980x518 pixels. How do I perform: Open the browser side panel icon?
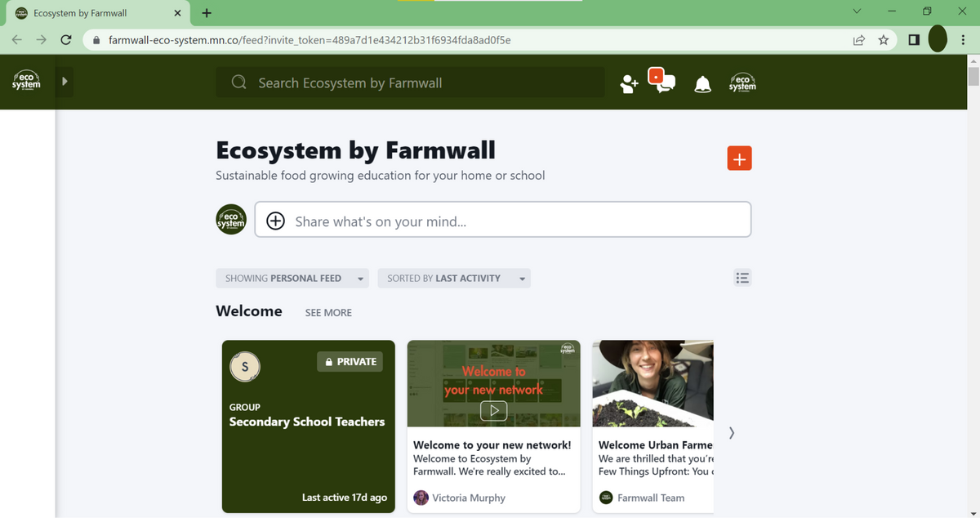912,39
